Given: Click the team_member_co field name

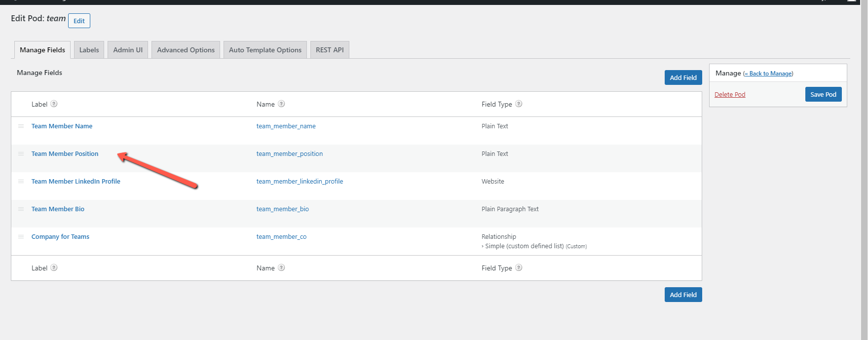Looking at the screenshot, I should 281,237.
